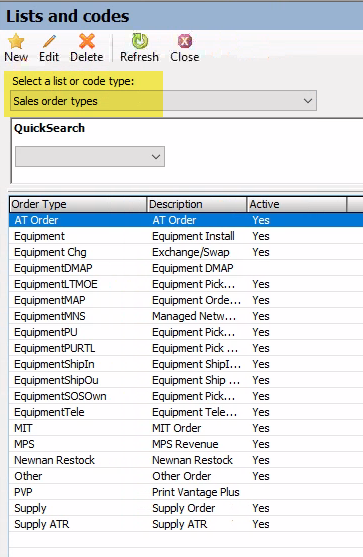
Task: Click the Equipment DMAP description cell
Action: tap(193, 268)
